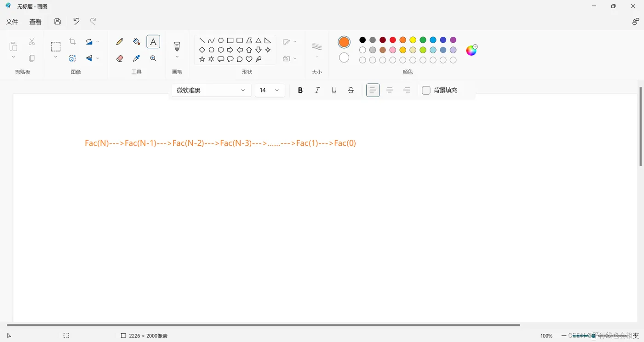Select the white color 2 circle
This screenshot has width=644, height=342.
(x=344, y=57)
